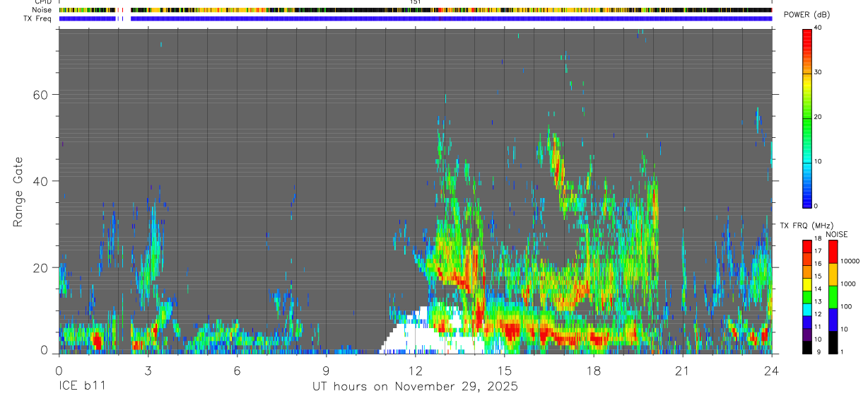Click the x-axis tick label 3
Image resolution: width=868 pixels, height=401 pixels.
click(148, 371)
